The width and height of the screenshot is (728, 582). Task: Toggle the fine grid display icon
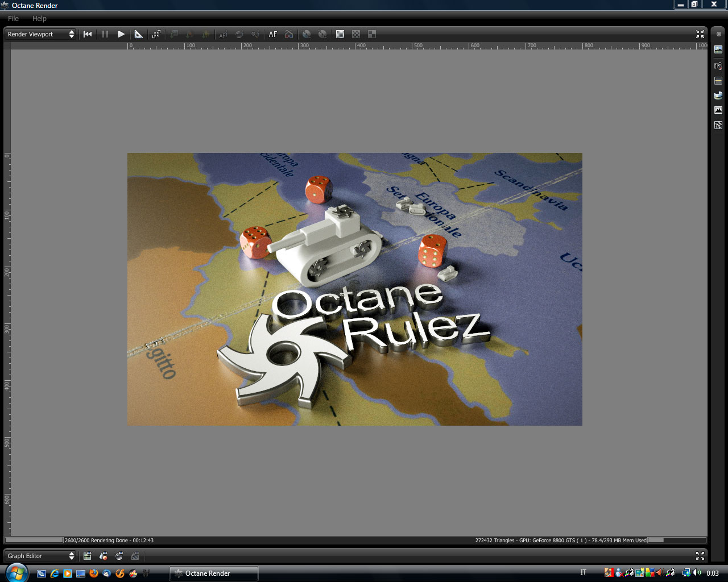click(x=340, y=34)
